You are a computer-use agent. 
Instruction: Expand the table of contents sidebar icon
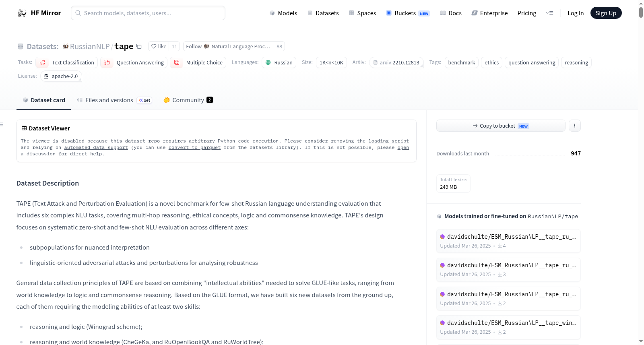coord(2,125)
